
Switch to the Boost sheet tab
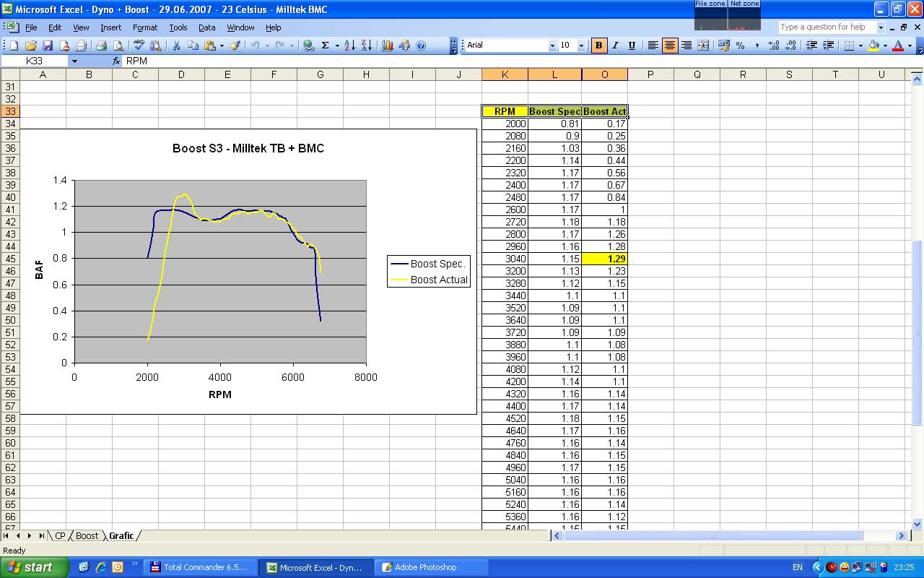coord(87,535)
